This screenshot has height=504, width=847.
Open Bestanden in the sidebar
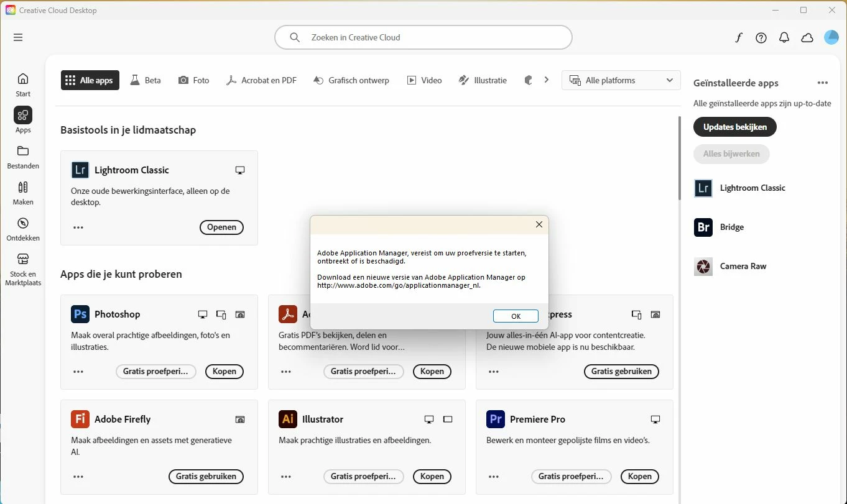tap(23, 157)
